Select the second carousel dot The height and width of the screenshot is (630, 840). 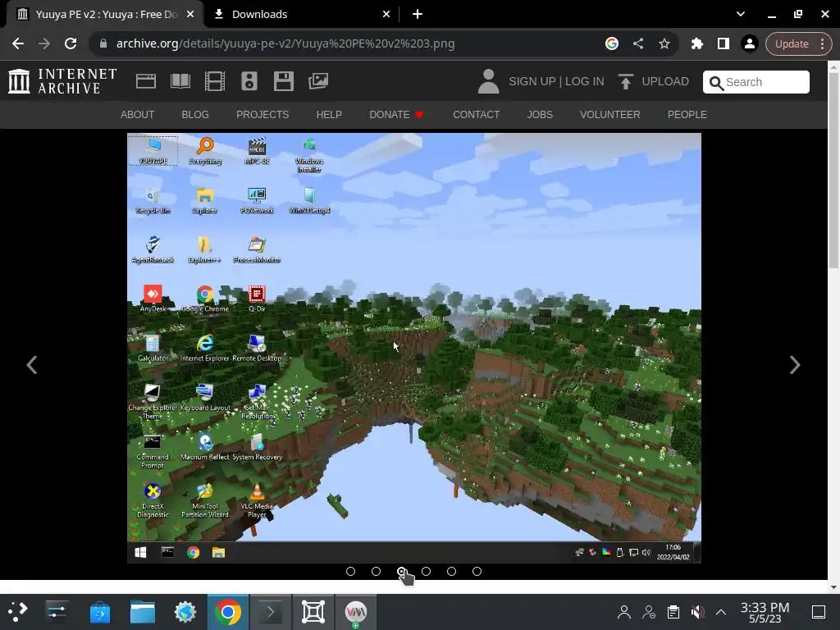click(376, 572)
